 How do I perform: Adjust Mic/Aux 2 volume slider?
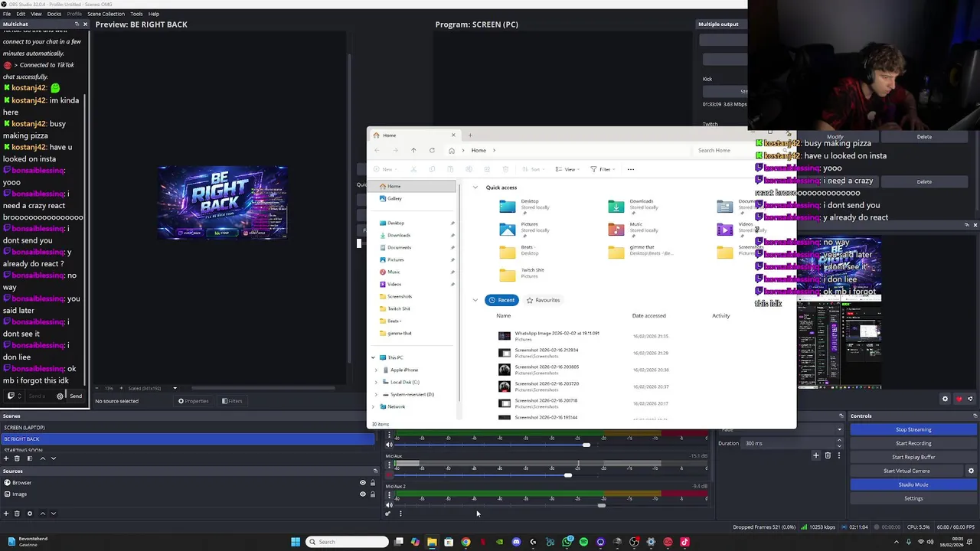coord(602,505)
